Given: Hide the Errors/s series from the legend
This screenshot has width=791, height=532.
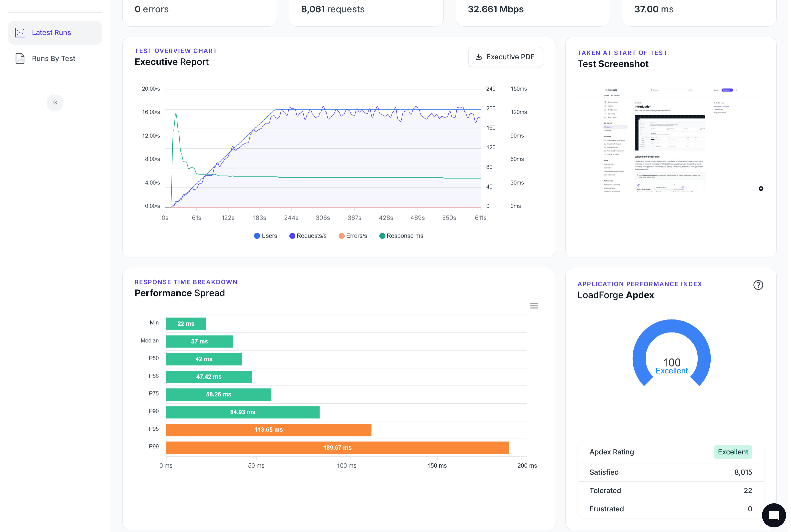Looking at the screenshot, I should click(353, 236).
